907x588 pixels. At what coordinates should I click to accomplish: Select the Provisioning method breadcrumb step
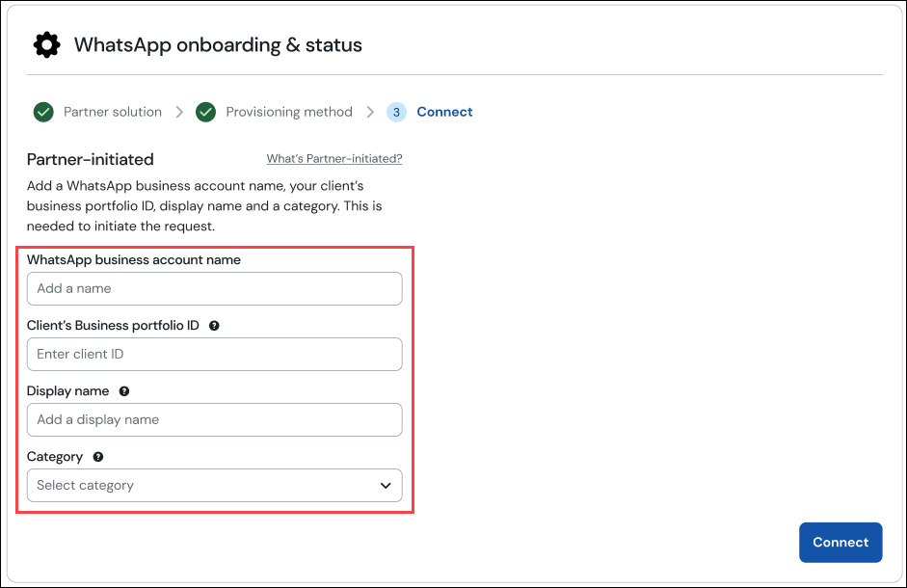pyautogui.click(x=288, y=112)
